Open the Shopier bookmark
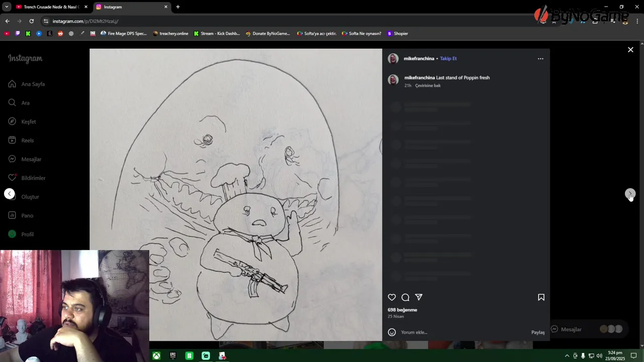This screenshot has width=644, height=362. pos(397,34)
